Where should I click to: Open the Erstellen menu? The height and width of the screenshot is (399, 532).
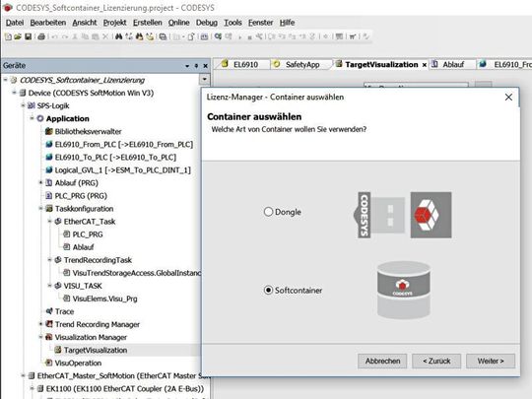147,23
